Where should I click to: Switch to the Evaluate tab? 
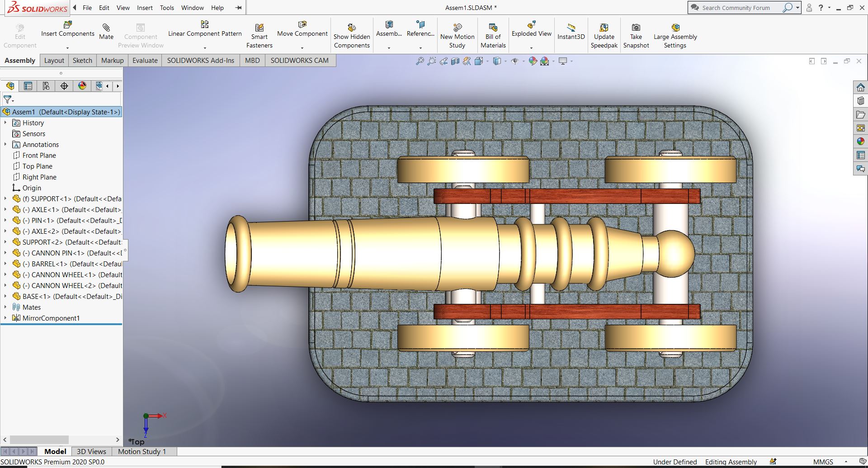145,61
